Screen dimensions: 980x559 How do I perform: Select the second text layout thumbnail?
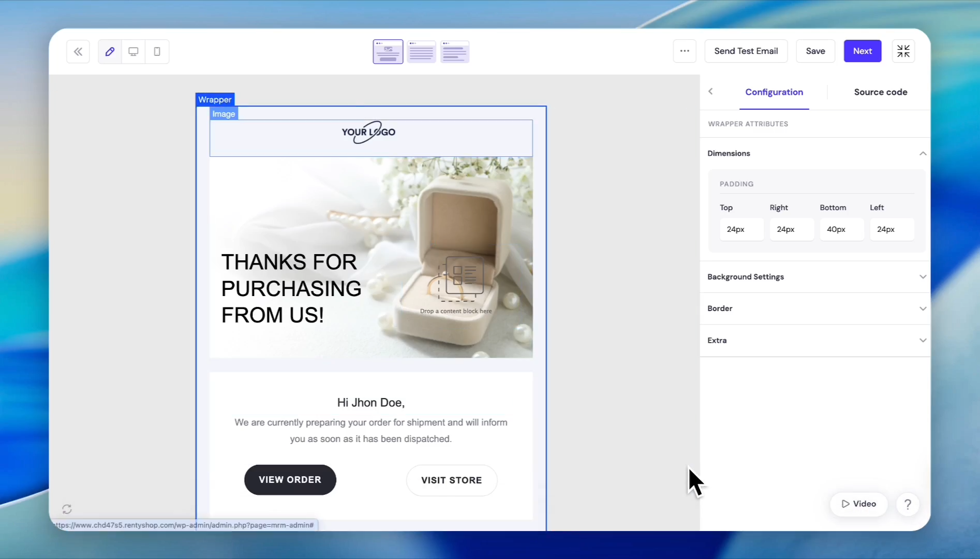point(421,51)
